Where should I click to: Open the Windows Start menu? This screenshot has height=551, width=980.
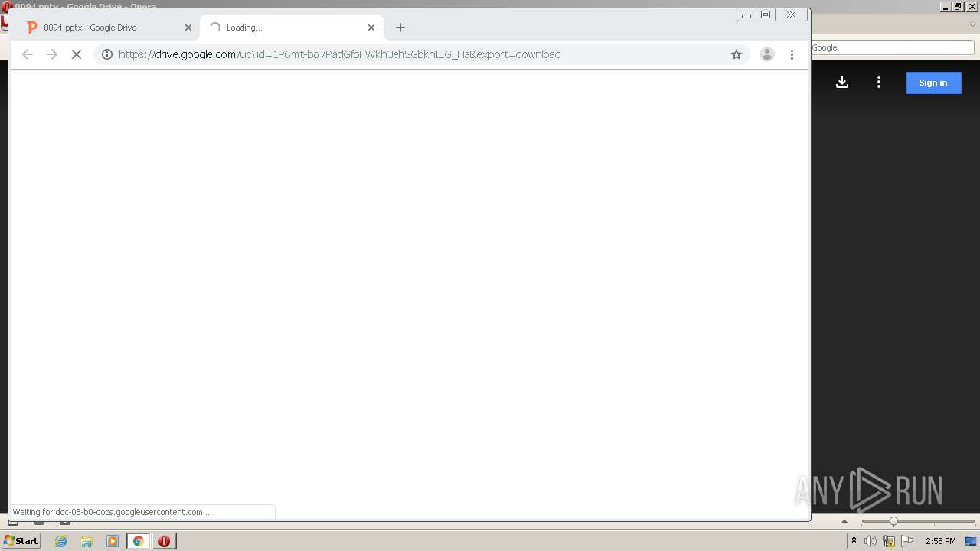pos(21,541)
